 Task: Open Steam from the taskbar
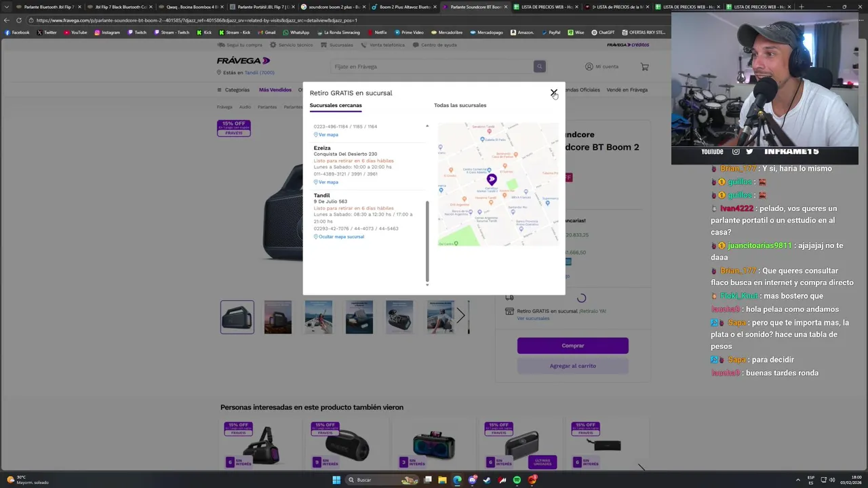coord(487,480)
